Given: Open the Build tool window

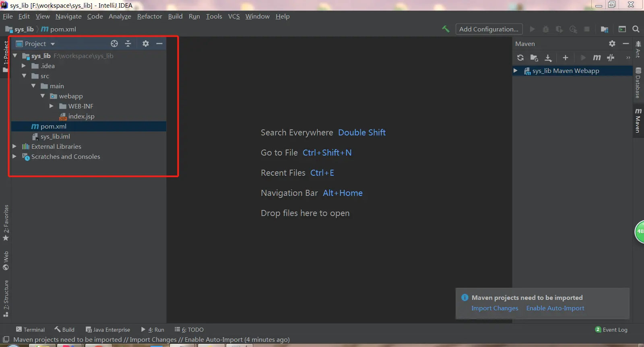Looking at the screenshot, I should pos(64,330).
